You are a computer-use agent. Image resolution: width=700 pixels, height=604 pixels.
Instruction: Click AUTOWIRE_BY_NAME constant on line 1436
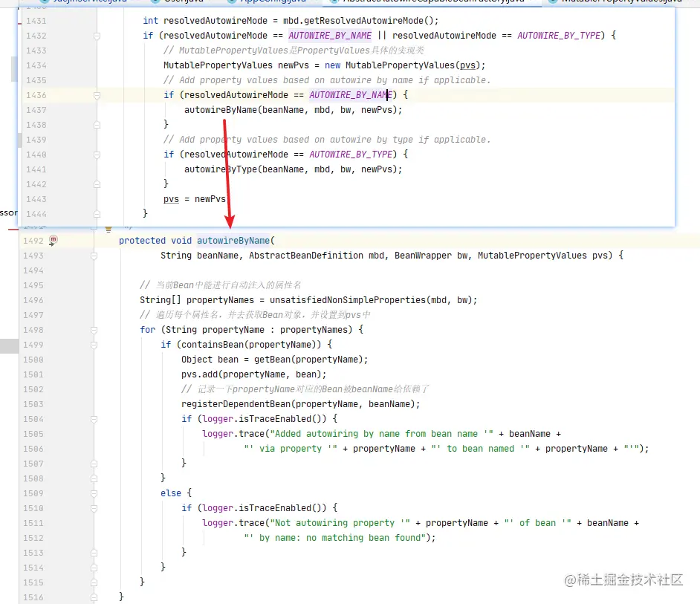coord(351,94)
